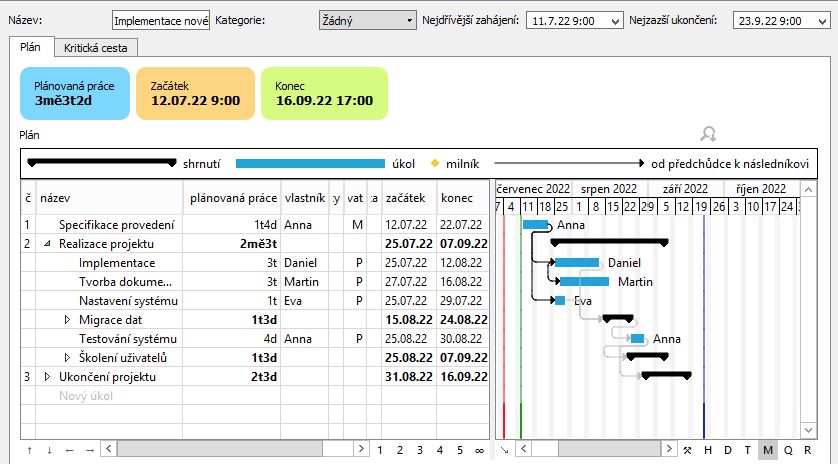The width and height of the screenshot is (838, 464).
Task: Click the move task down arrow
Action: pyautogui.click(x=49, y=450)
